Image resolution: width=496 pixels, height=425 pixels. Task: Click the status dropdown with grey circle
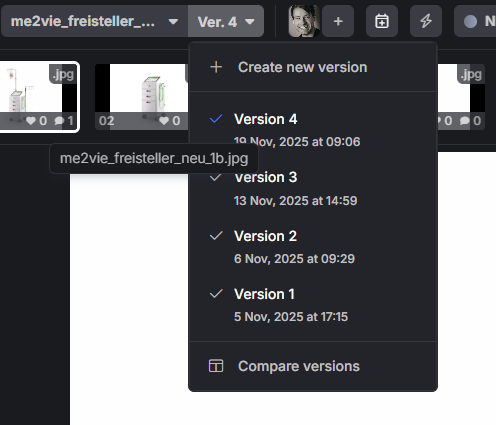[475, 21]
